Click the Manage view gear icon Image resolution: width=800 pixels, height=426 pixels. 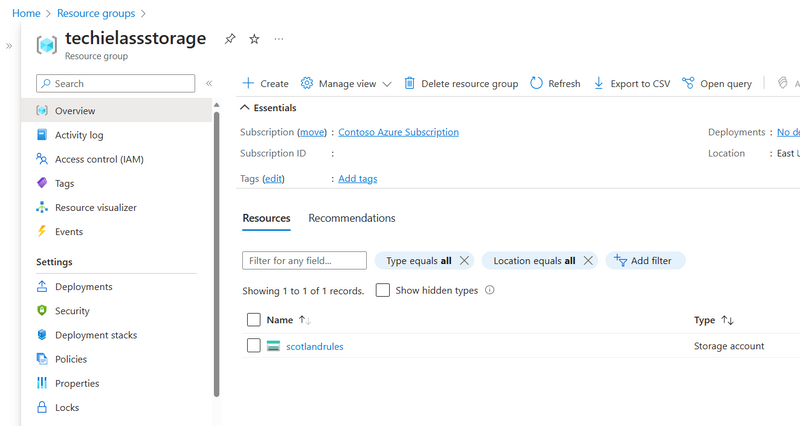click(x=306, y=83)
